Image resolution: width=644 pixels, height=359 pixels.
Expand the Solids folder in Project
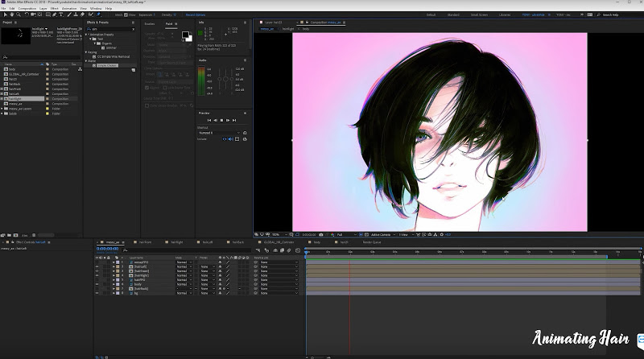[2, 113]
